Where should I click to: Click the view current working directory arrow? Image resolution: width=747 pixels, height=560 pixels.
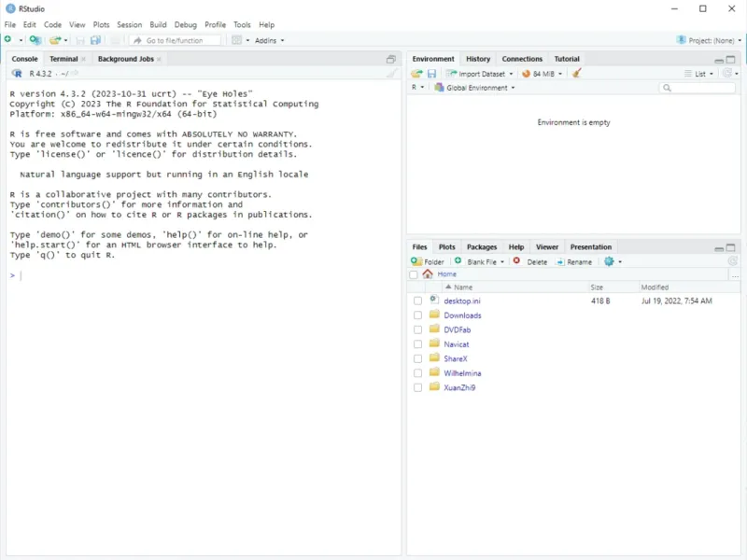pyautogui.click(x=75, y=74)
